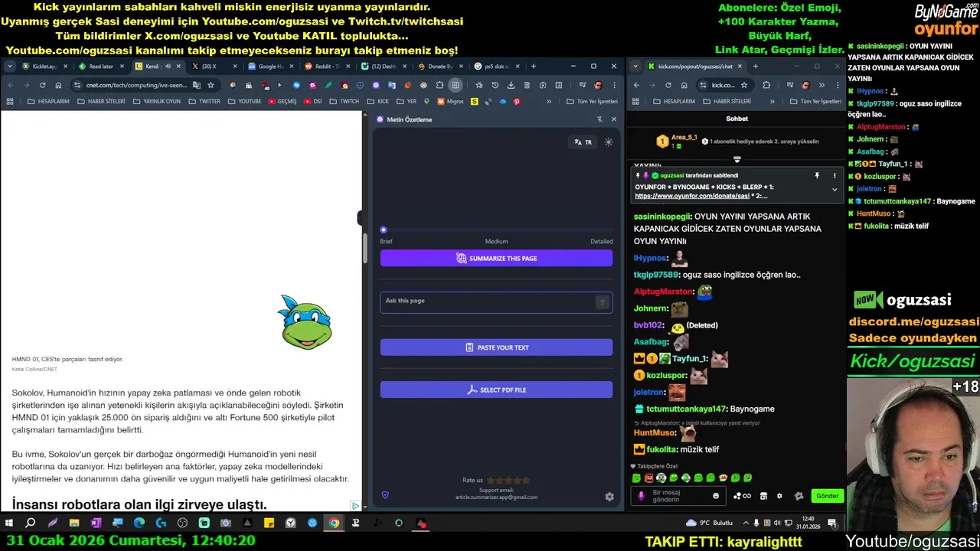Image resolution: width=980 pixels, height=551 pixels.
Task: Open pinned message three-dot menu
Action: [835, 175]
